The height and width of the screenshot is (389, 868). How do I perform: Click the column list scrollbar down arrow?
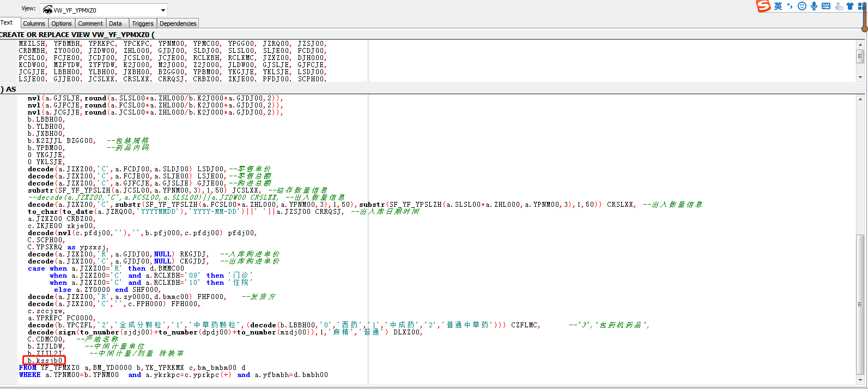point(860,77)
